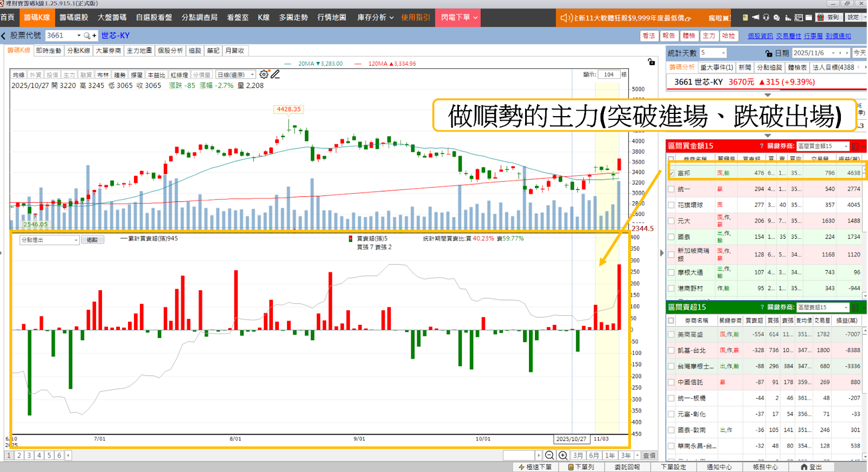This screenshot has height=472, width=868.
Task: Click the chart settings gear icon
Action: point(264,74)
